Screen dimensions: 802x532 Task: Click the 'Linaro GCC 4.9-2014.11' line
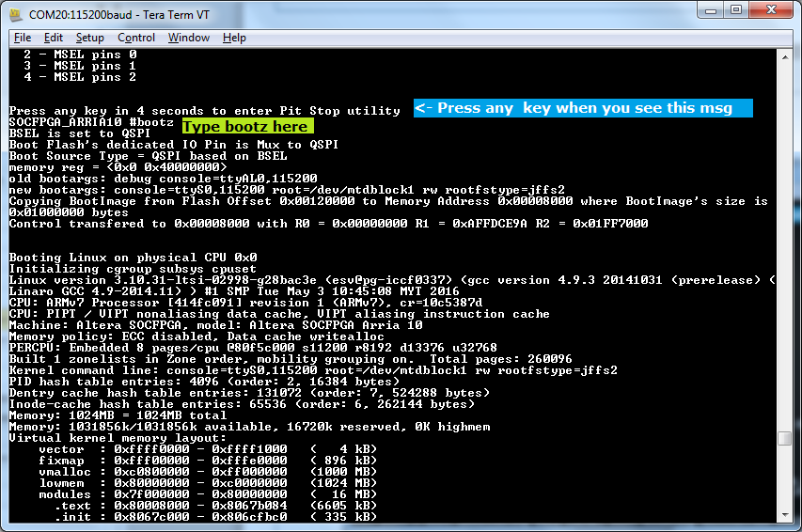pyautogui.click(x=234, y=291)
